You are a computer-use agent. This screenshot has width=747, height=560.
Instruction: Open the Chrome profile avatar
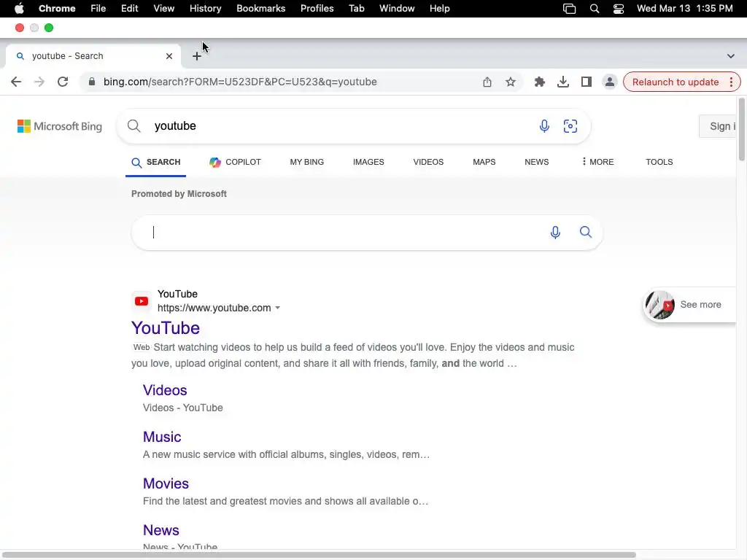coord(610,82)
